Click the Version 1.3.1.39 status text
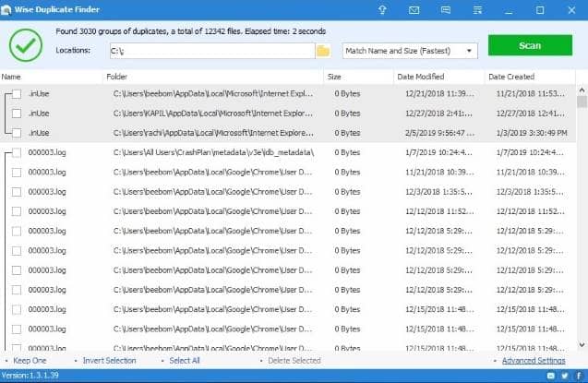588x383 pixels. [x=30, y=375]
